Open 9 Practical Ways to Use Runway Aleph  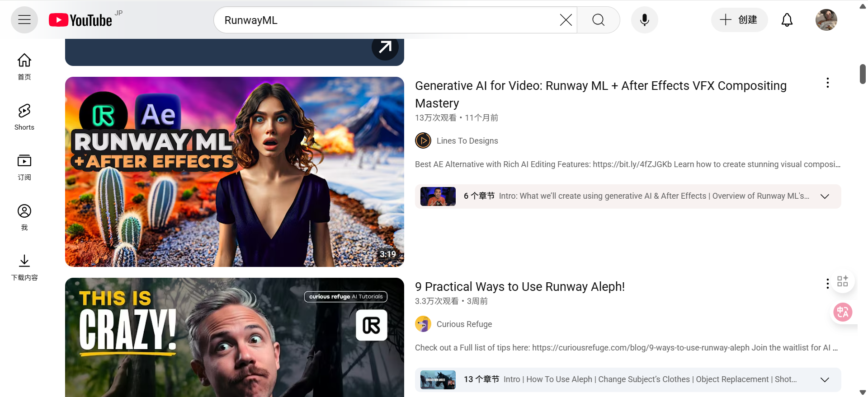point(520,287)
